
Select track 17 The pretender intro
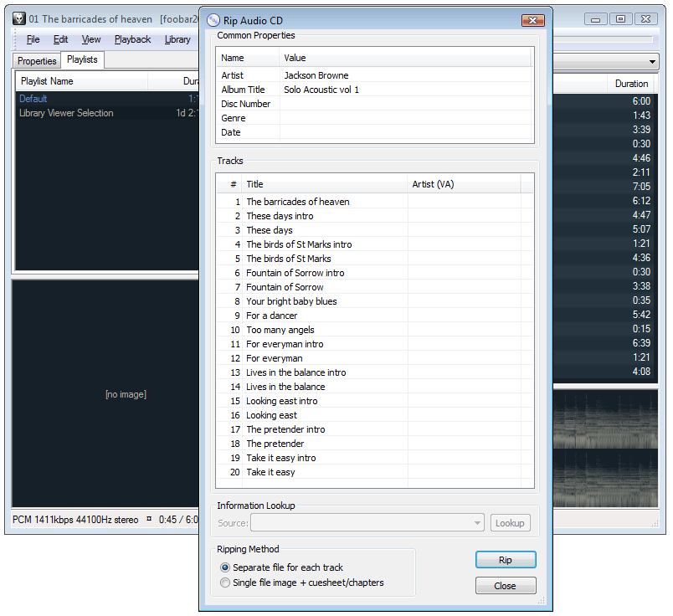point(375,429)
